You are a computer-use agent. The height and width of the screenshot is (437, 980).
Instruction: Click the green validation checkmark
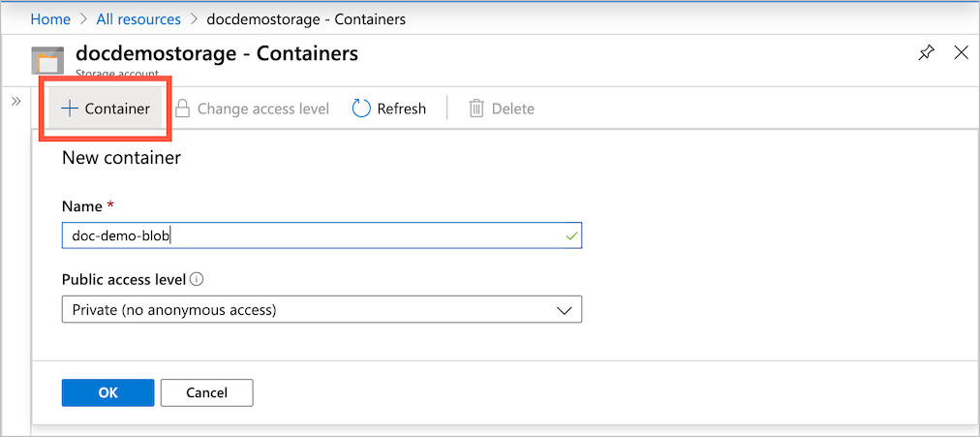571,235
